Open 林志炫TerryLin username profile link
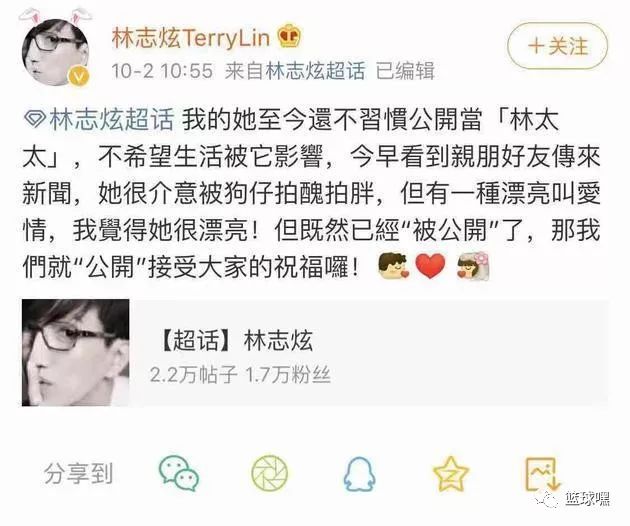This screenshot has width=630, height=526. [x=190, y=38]
